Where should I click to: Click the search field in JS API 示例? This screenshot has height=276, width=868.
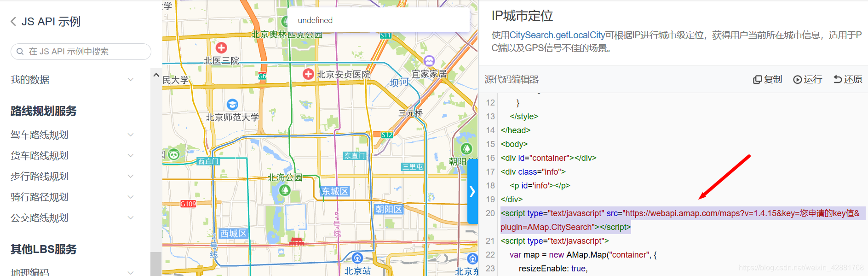[81, 52]
